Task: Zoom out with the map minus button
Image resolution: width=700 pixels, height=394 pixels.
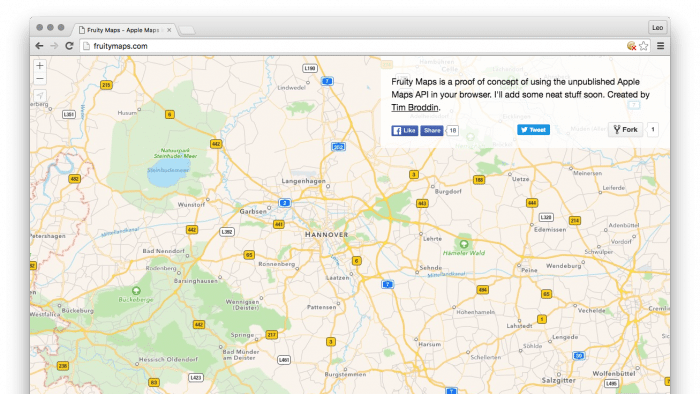Action: 40,79
